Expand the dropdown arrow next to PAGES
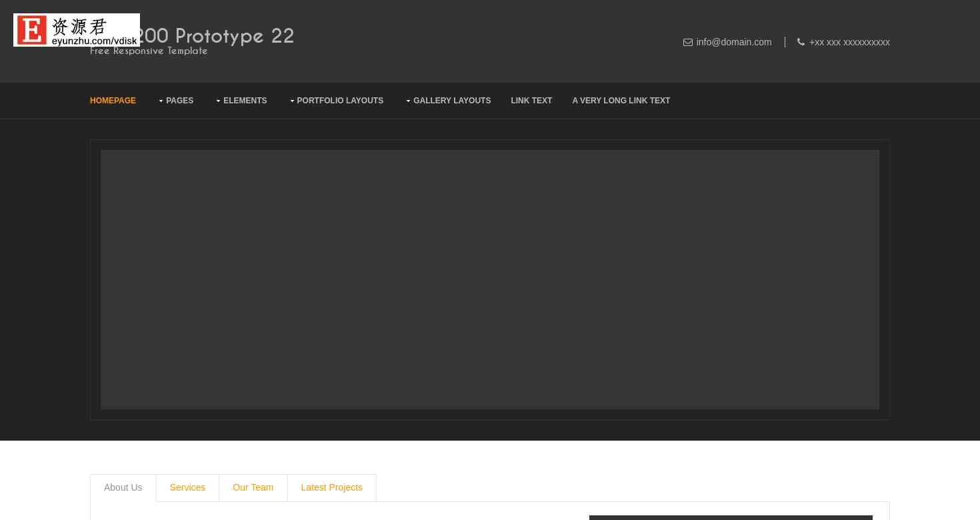The image size is (980, 520). (161, 101)
